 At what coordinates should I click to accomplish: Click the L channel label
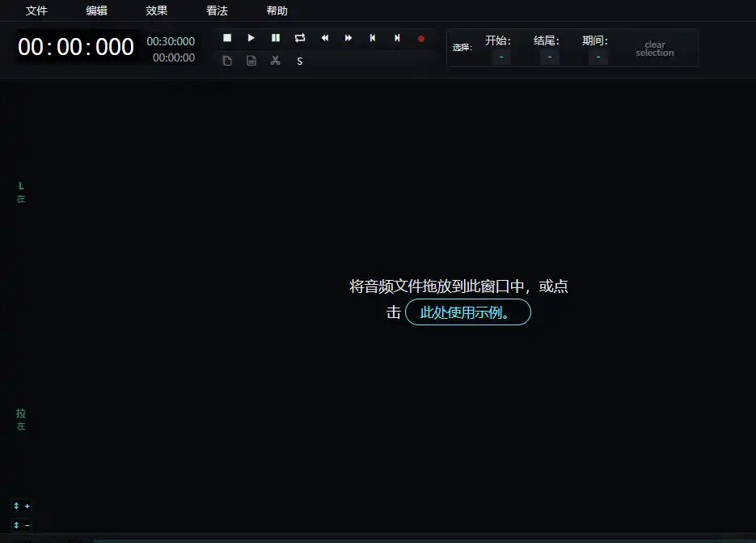pyautogui.click(x=21, y=186)
